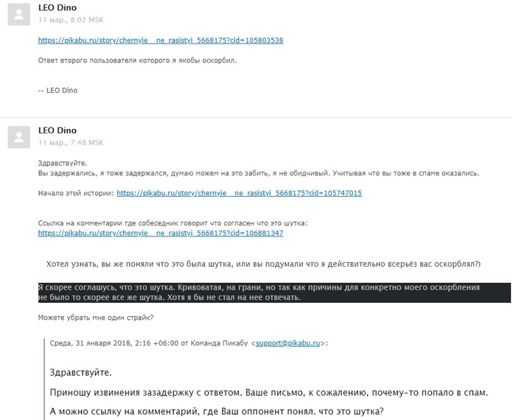Viewport: 516px width, 420px height.
Task: Click the quoted greeting 'Здравствуйте.' in support reply
Action: [x=80, y=373]
